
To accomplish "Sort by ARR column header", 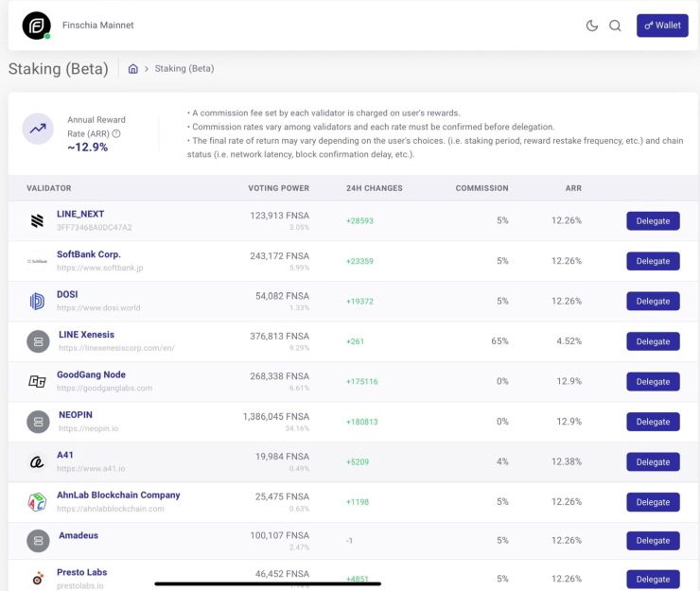I will tap(573, 188).
